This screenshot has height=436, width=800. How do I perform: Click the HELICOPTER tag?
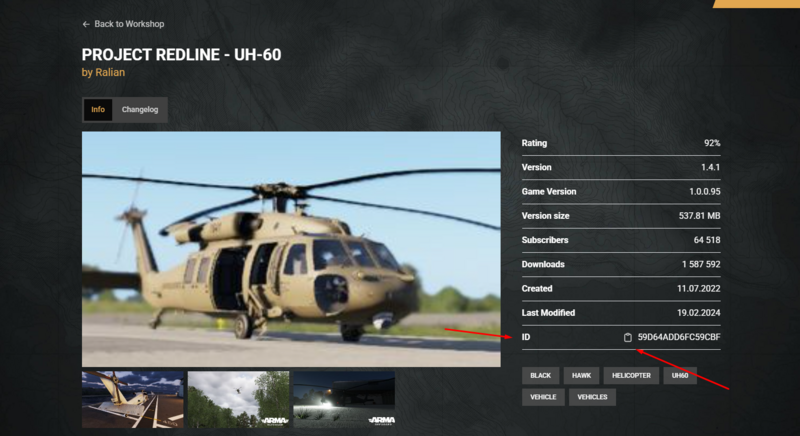pos(631,375)
